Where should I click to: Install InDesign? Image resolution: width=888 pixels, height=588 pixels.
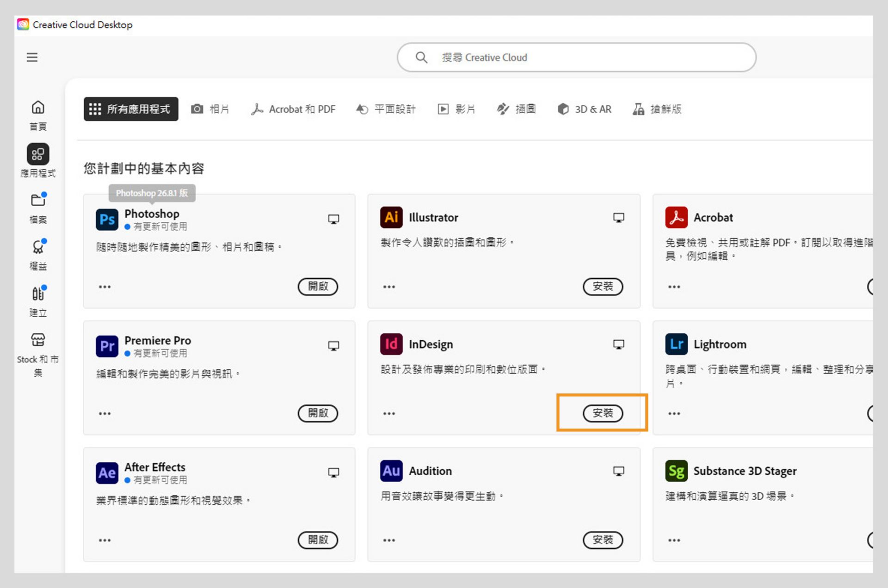(x=602, y=413)
